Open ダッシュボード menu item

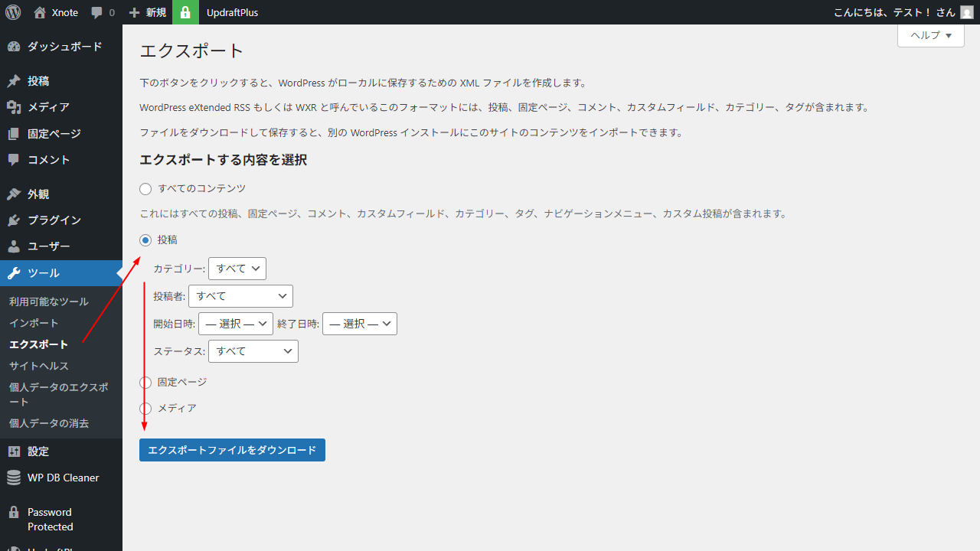(61, 47)
